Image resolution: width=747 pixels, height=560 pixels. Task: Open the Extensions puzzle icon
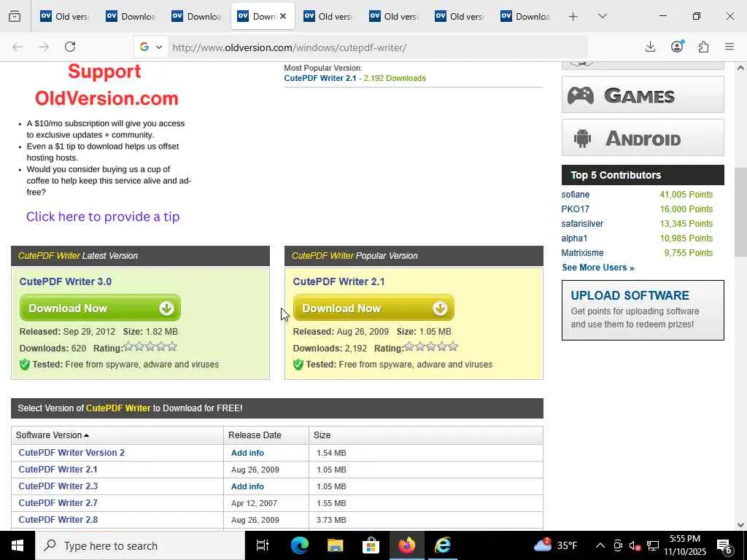click(703, 47)
